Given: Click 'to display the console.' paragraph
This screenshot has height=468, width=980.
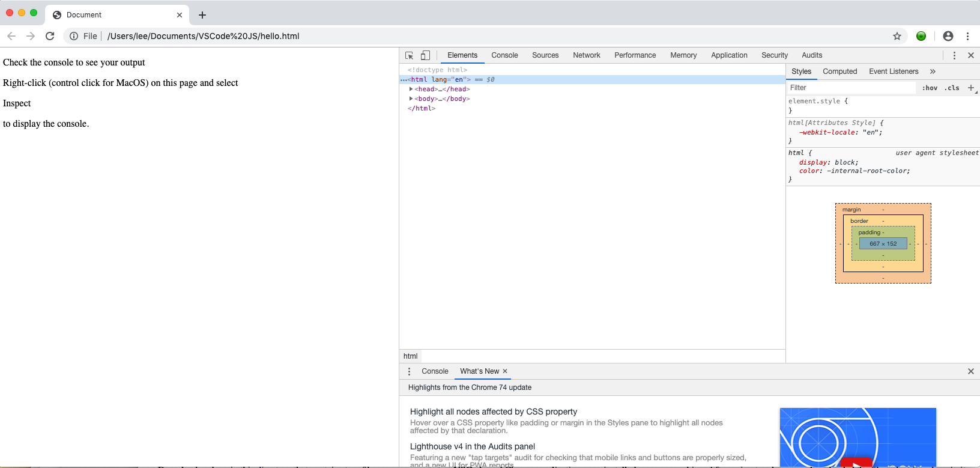Looking at the screenshot, I should point(46,124).
